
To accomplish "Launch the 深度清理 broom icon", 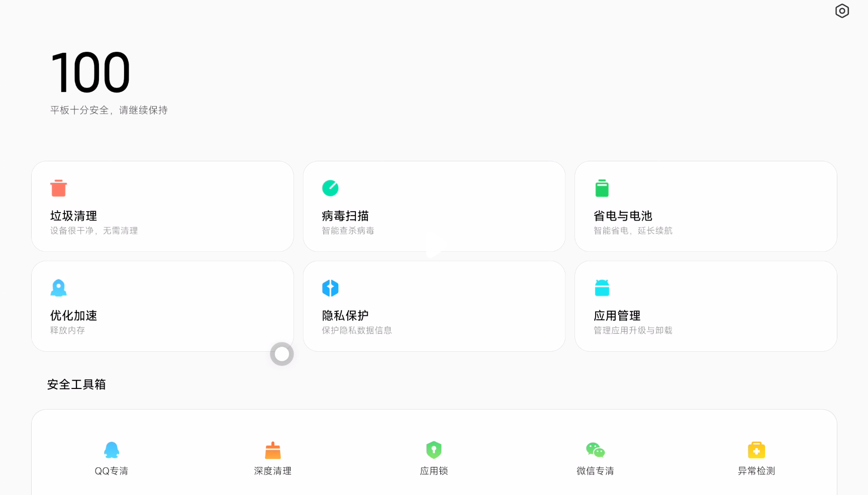I will [x=272, y=450].
